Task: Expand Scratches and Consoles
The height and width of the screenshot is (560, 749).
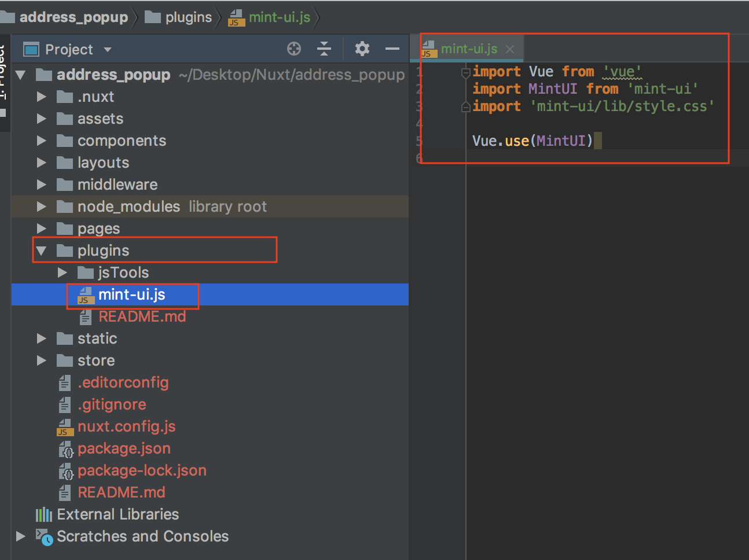Action: coord(21,536)
